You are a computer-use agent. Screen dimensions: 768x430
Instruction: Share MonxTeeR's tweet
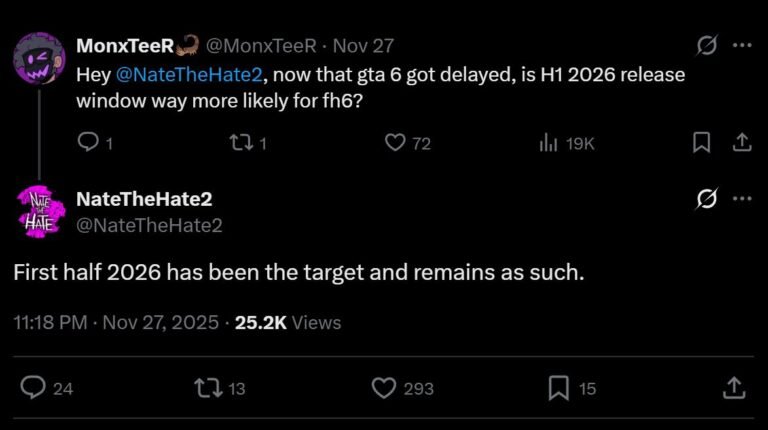click(741, 143)
